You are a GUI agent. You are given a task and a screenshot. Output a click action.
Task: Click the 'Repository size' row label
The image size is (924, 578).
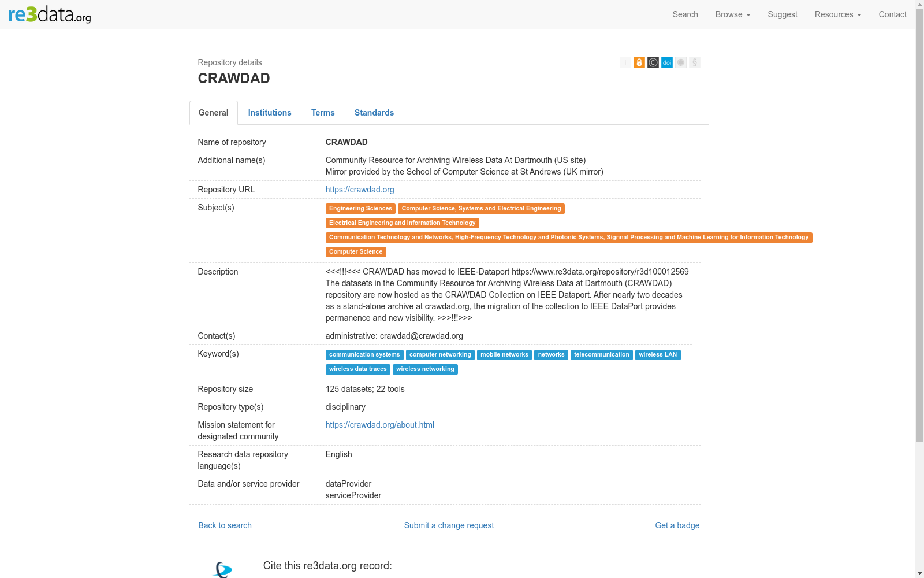point(226,389)
